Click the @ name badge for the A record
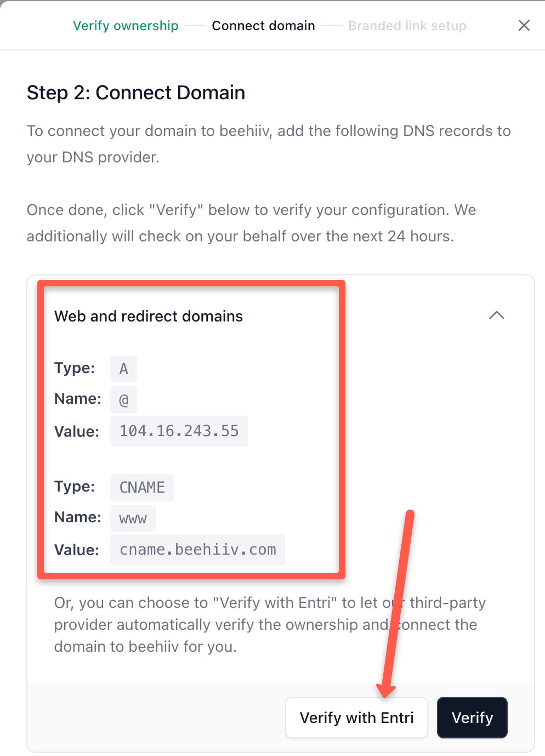 point(123,399)
